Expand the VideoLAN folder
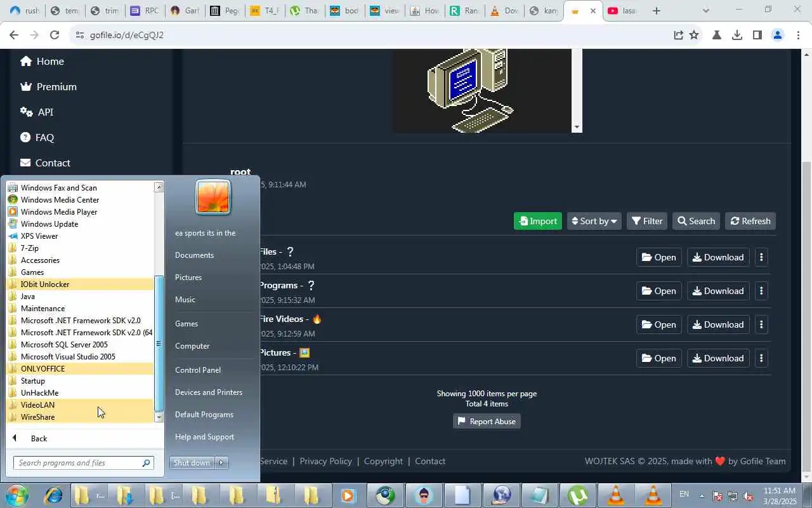This screenshot has height=508, width=812. [x=80, y=405]
